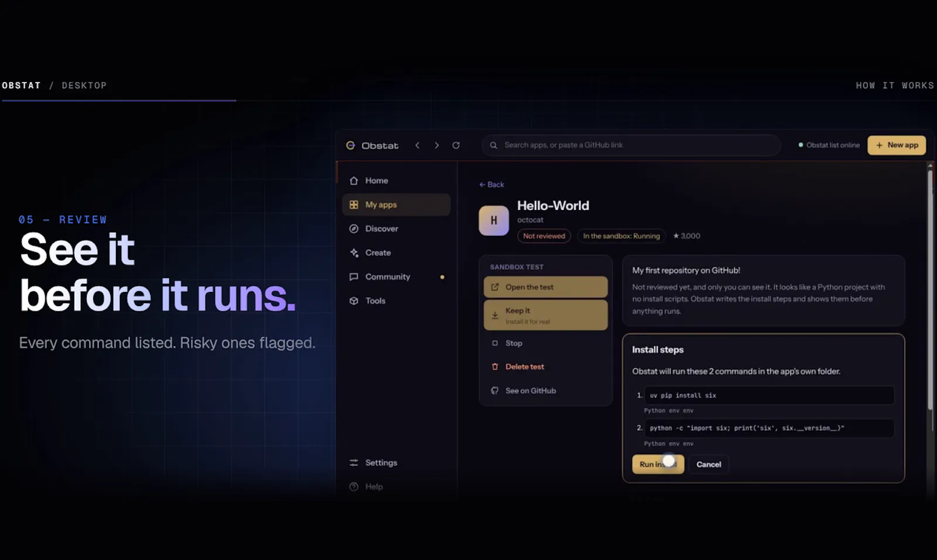Click the Hello-World app avatar H
This screenshot has height=560, width=937.
(494, 221)
